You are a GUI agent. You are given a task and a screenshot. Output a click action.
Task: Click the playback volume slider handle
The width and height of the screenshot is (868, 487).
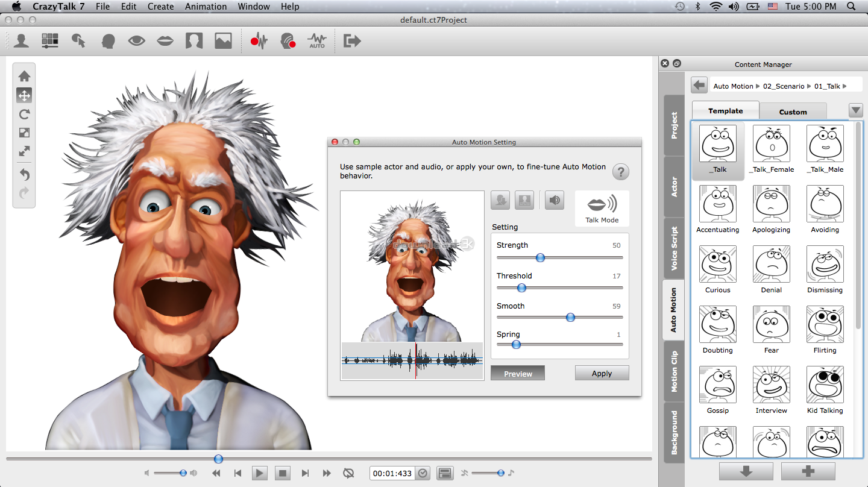[183, 473]
